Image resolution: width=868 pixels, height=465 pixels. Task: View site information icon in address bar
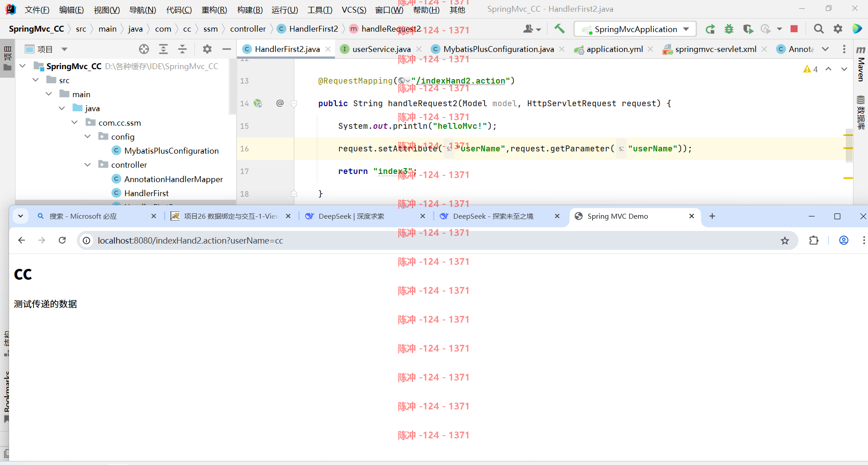coord(86,241)
